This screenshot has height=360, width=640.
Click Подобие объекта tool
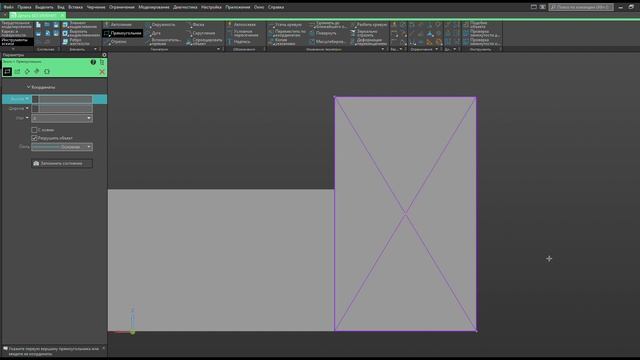(475, 25)
